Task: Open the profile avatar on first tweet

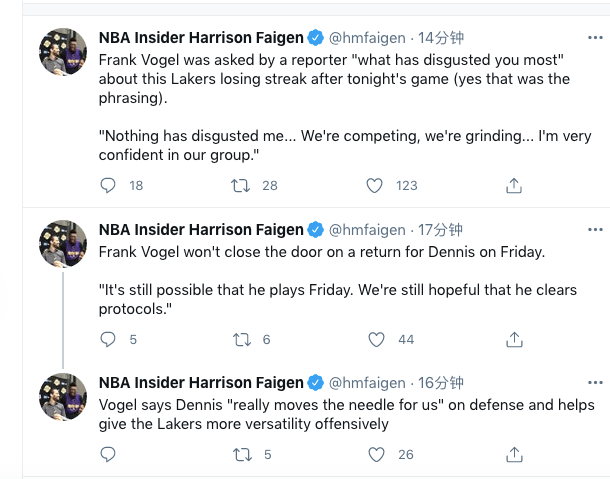Action: pos(63,51)
